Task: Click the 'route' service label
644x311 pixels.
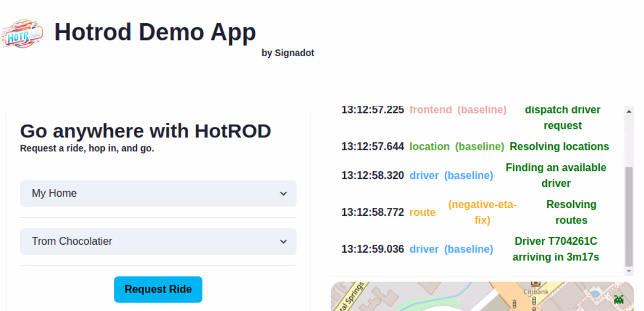Action: tap(423, 212)
